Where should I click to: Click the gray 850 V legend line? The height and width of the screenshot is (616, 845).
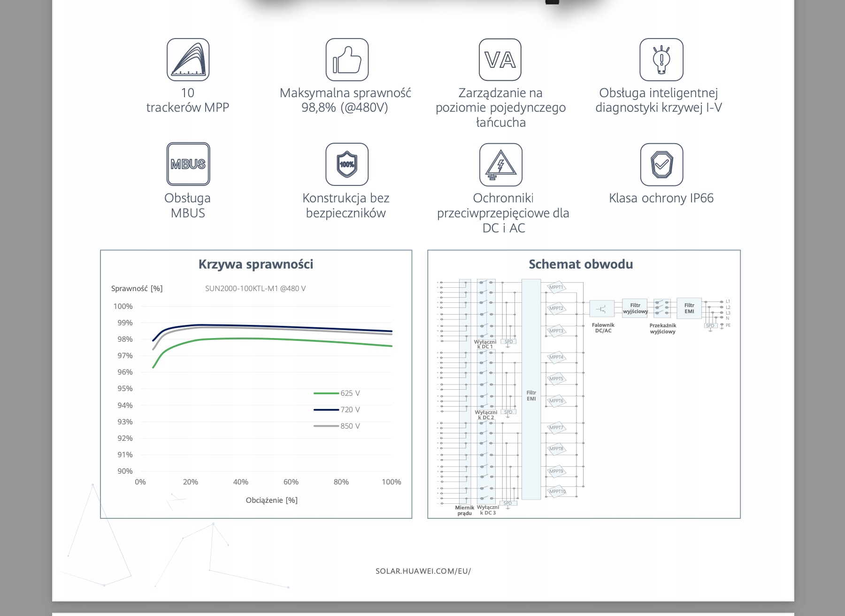pos(326,426)
